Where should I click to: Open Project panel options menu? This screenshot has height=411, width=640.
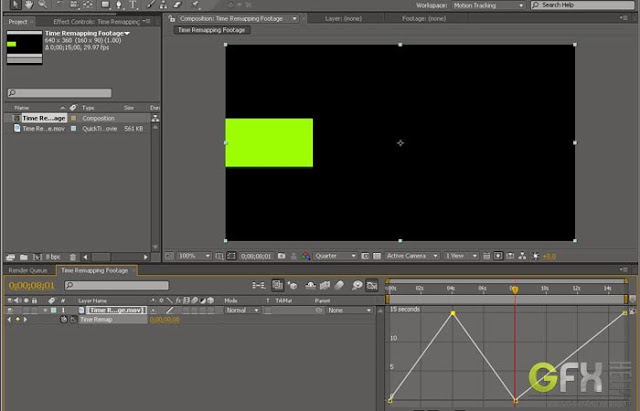tap(147, 21)
